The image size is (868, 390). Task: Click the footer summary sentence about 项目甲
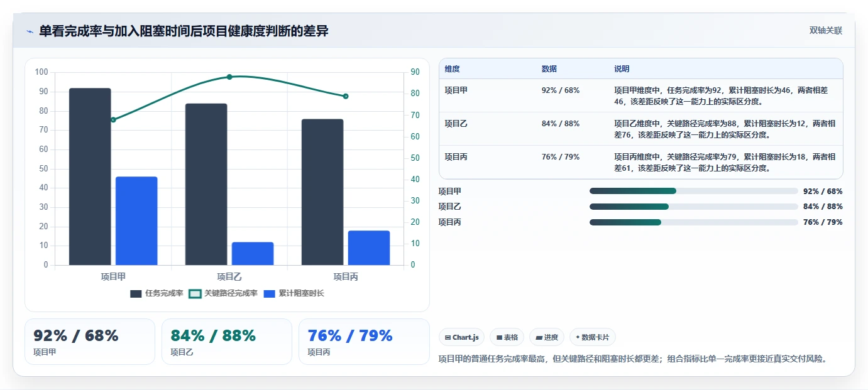[x=633, y=359]
